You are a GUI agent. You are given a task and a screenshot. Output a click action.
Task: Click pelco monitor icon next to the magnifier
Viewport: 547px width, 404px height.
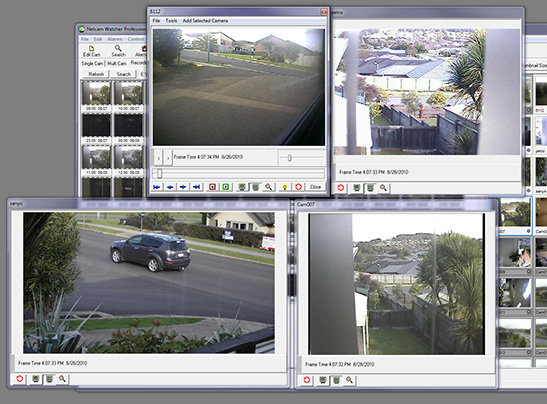click(370, 188)
